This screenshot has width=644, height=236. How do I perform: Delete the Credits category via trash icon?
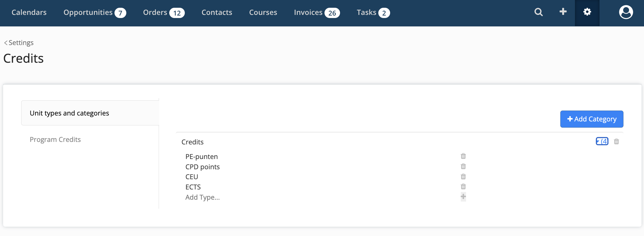click(x=616, y=141)
